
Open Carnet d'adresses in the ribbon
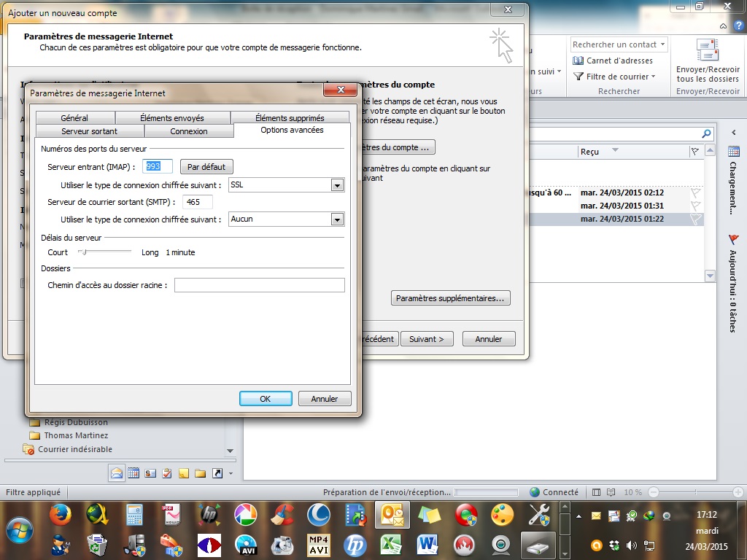[x=613, y=61]
